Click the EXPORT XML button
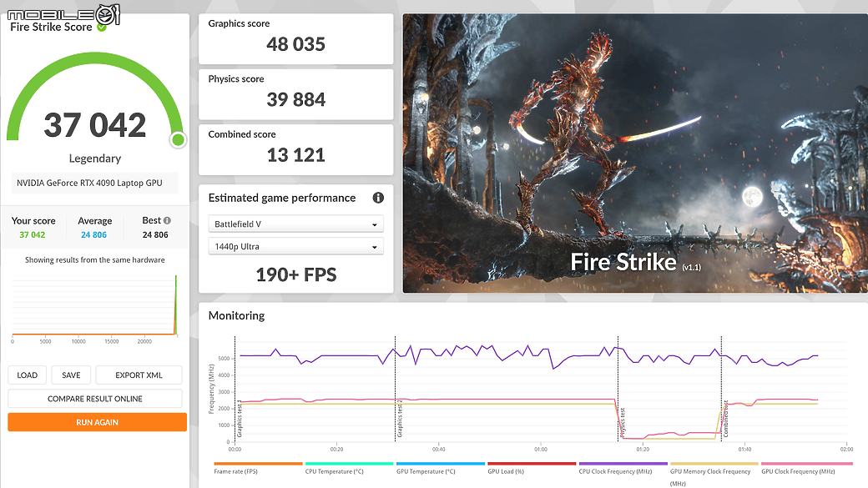The width and height of the screenshot is (868, 488). click(x=139, y=375)
